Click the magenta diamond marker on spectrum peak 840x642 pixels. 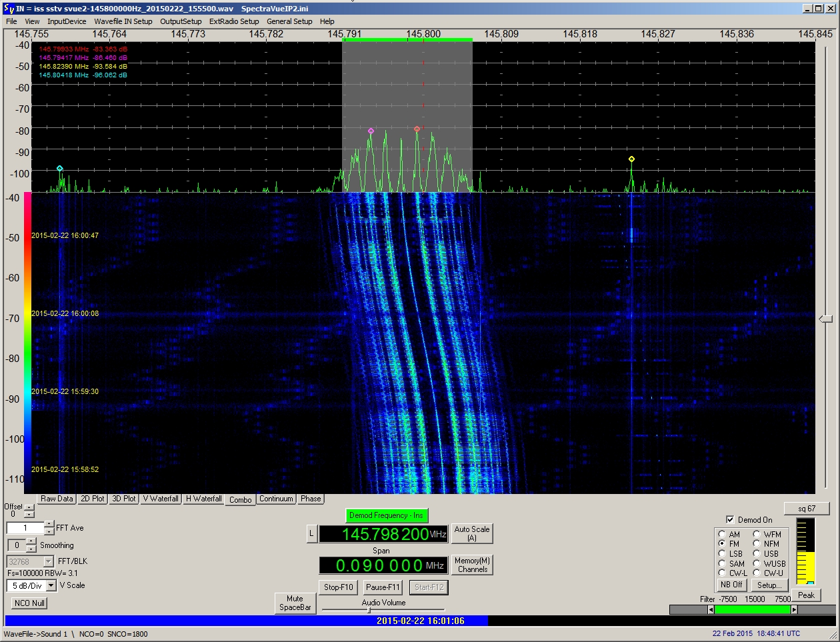point(371,131)
